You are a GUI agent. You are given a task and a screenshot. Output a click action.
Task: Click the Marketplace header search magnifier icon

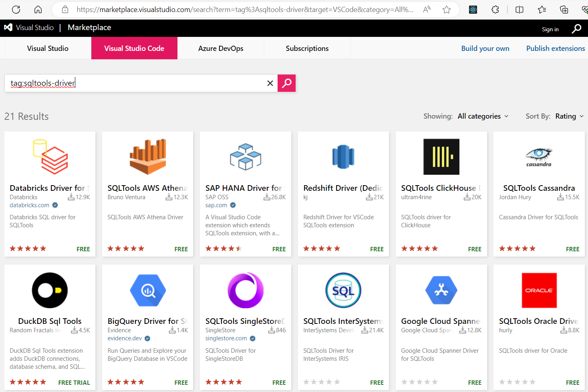[x=576, y=29]
